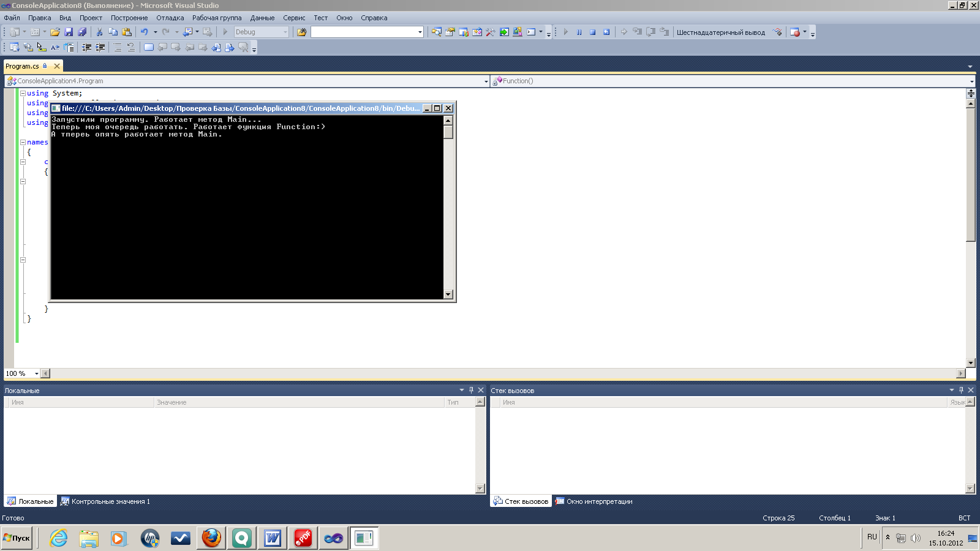Expand the Function() member dropdown
980x551 pixels.
coord(971,81)
